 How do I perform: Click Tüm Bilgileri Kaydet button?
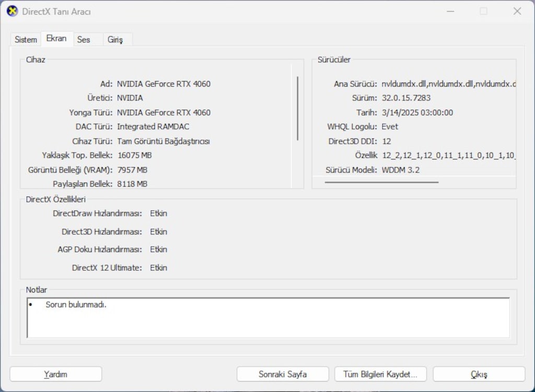point(380,374)
